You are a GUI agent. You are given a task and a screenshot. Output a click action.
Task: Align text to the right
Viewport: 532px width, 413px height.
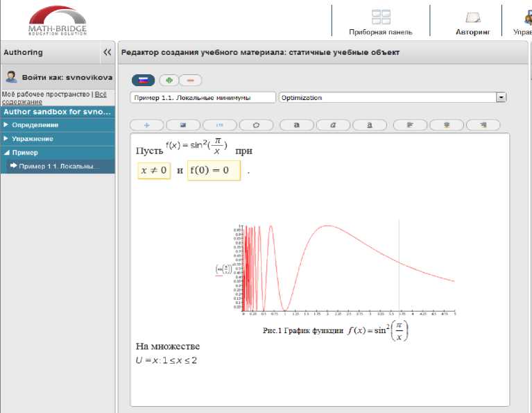click(483, 125)
